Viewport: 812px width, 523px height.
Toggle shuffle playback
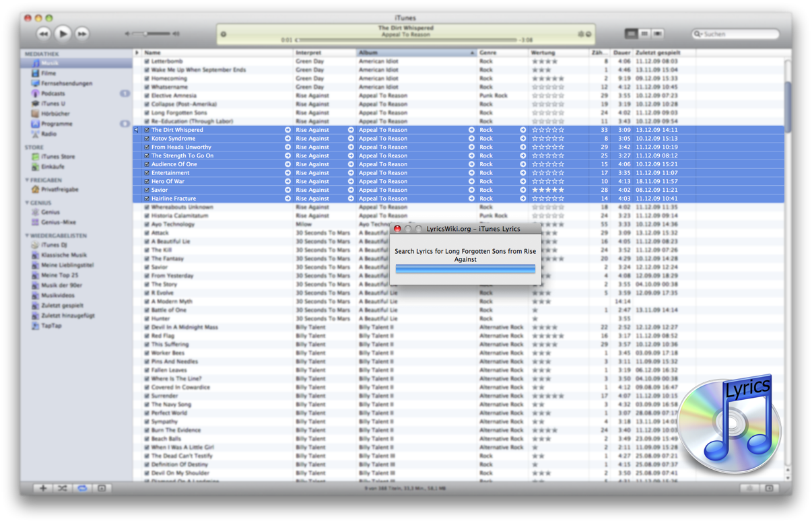tap(63, 488)
